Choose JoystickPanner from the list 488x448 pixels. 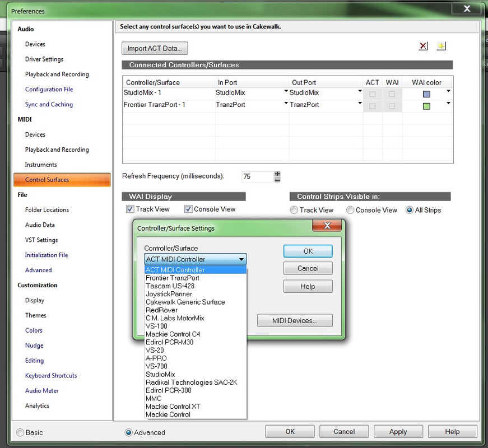(196, 294)
